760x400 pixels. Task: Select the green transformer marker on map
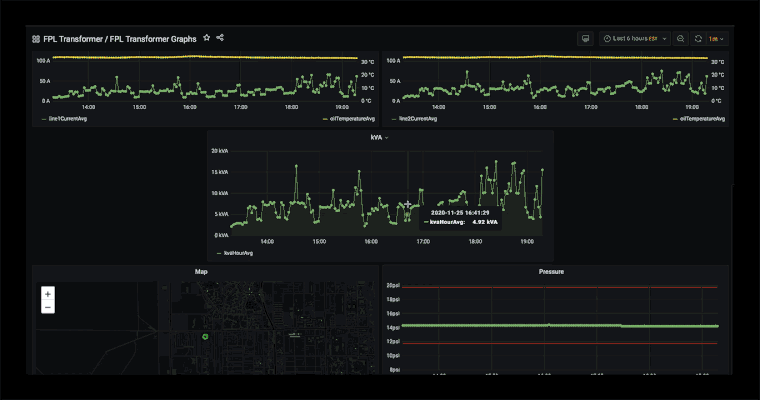[x=205, y=336]
